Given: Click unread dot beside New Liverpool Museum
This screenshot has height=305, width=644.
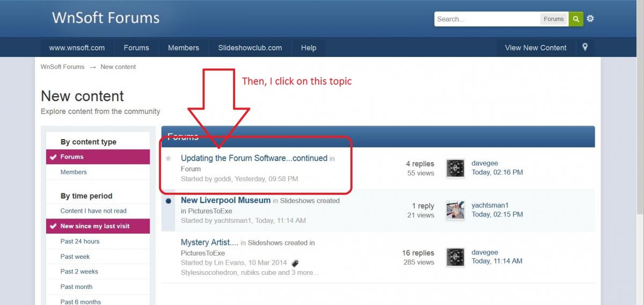Looking at the screenshot, I should 169,201.
